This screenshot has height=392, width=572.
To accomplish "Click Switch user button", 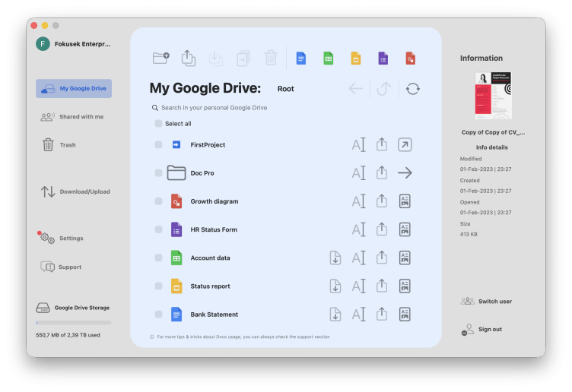I will pos(486,302).
